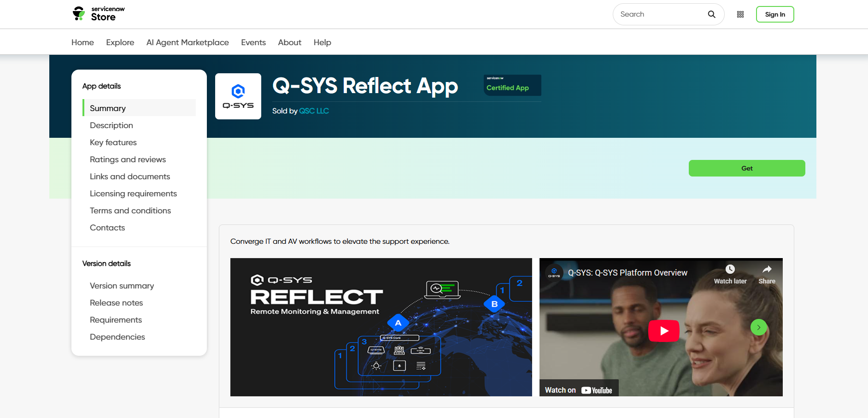Open the apps grid menu icon

pos(740,14)
